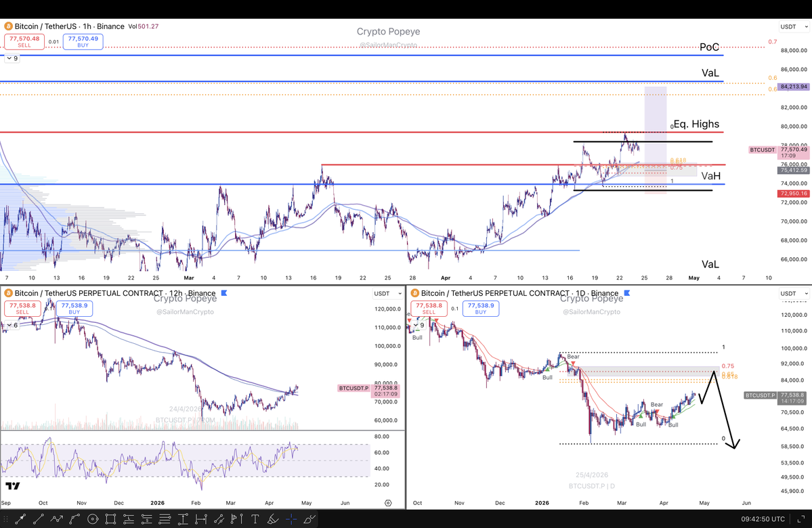Click SELL 77,538.8 on 12h chart

[x=22, y=309]
